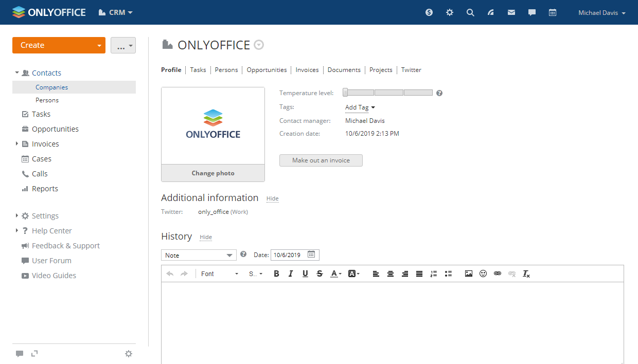Switch to the Invoices tab
Image resolution: width=638 pixels, height=364 pixels.
coord(307,70)
